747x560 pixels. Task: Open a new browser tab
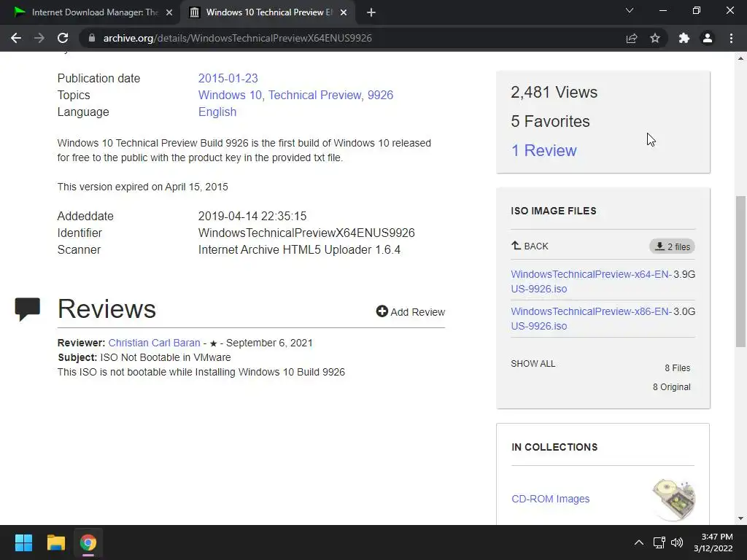[371, 12]
